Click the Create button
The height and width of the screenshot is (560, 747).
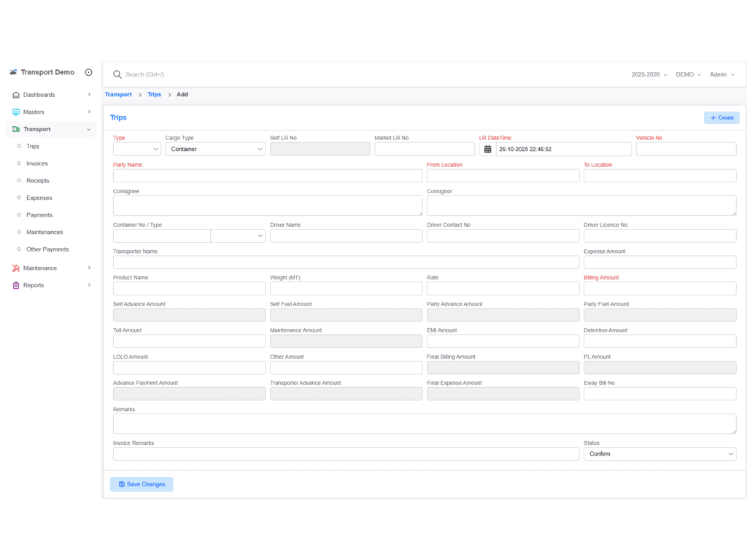coord(721,117)
